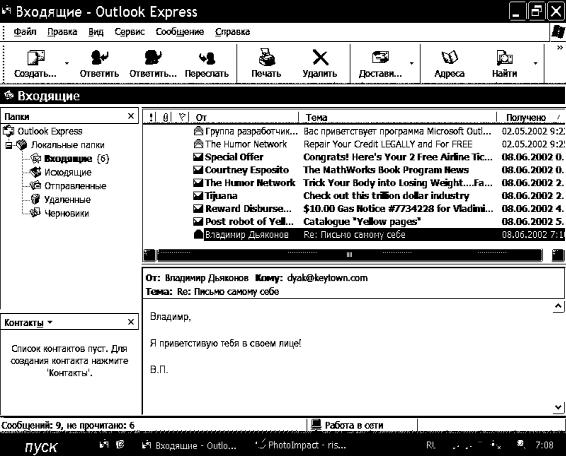Viewport: 566px width, 456px height.
Task: Select the Исходящие outbox folder
Action: click(68, 172)
